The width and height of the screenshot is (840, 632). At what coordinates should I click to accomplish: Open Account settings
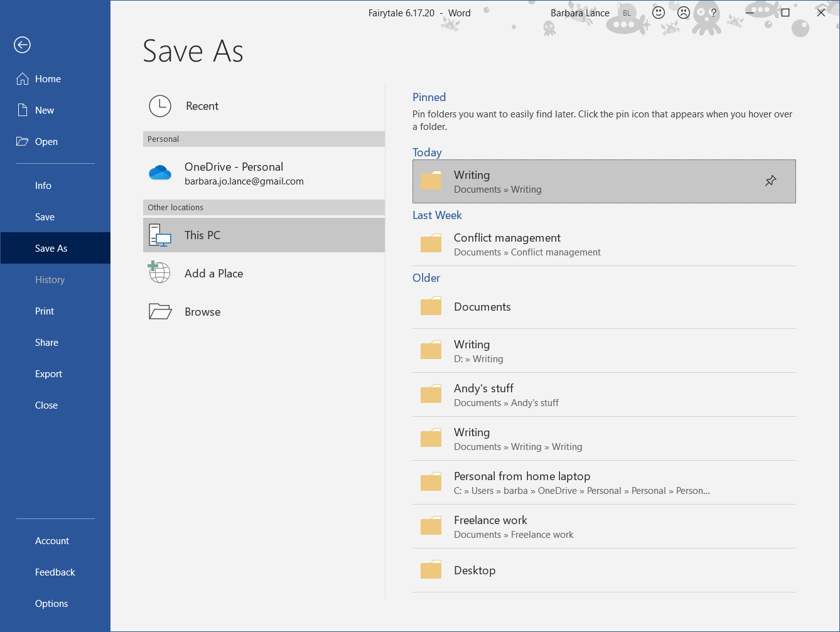pyautogui.click(x=55, y=541)
